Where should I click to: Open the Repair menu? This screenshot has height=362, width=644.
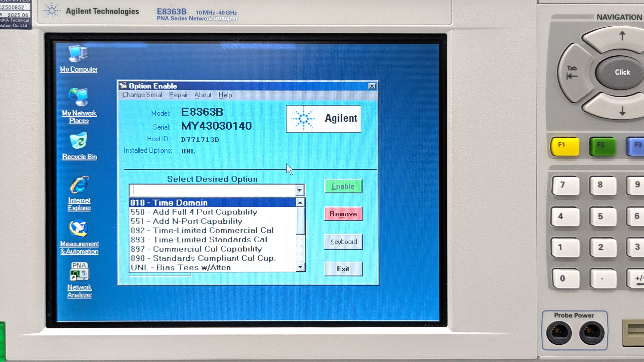click(x=178, y=95)
